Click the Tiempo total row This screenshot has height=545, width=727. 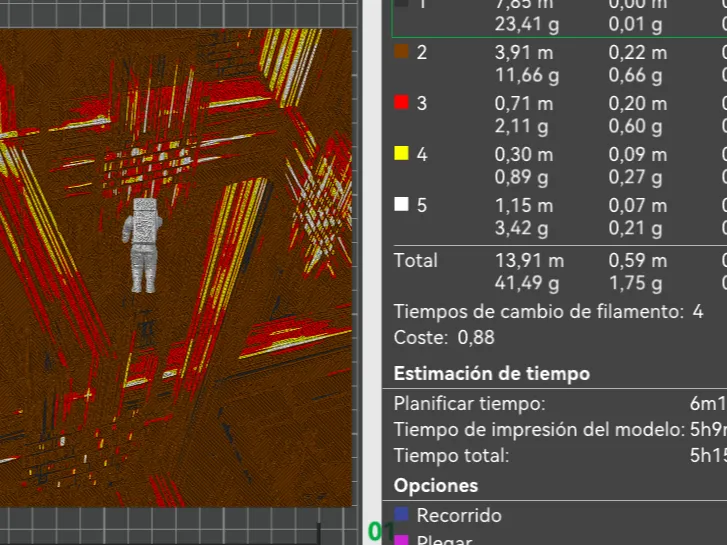coord(451,456)
